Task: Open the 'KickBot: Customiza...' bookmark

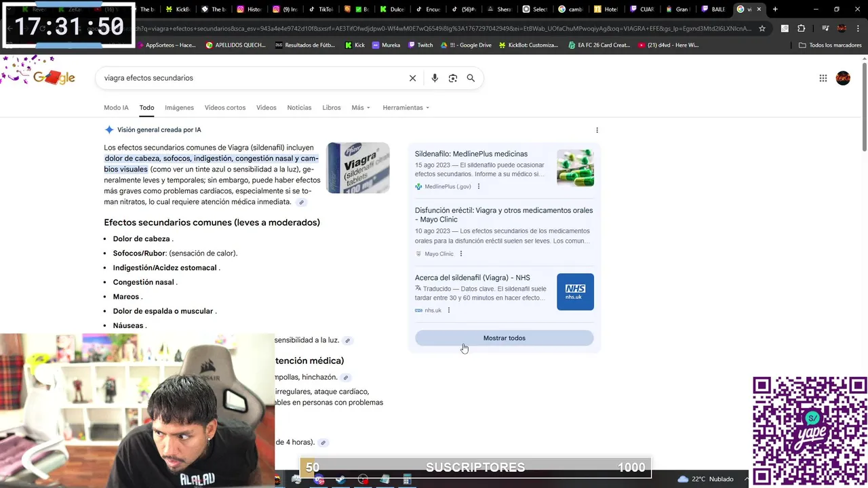Action: coord(528,45)
